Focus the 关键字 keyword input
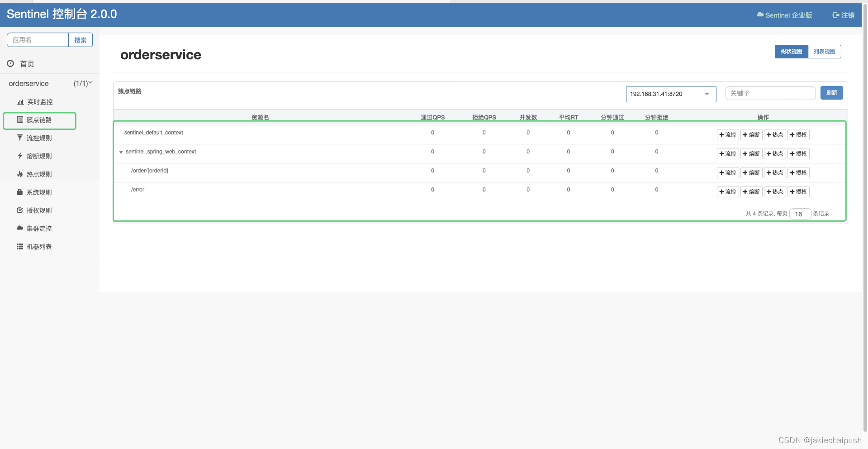The width and height of the screenshot is (868, 449). coord(770,93)
